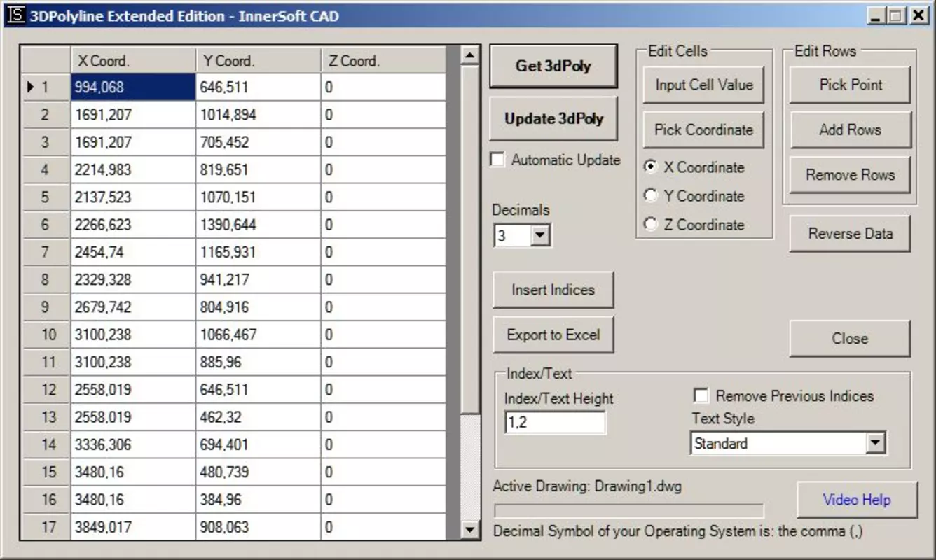Click cell with value 1070,151

pos(258,197)
